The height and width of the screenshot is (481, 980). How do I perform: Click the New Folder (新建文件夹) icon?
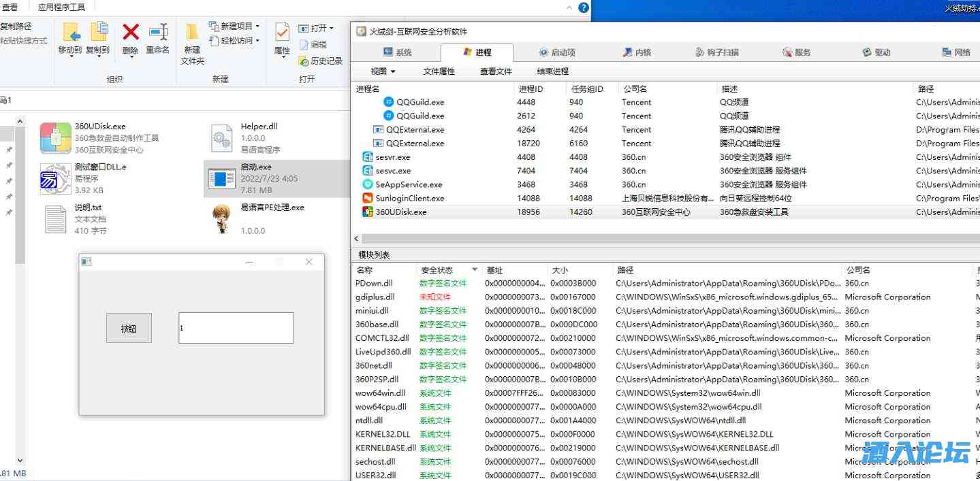pos(192,33)
